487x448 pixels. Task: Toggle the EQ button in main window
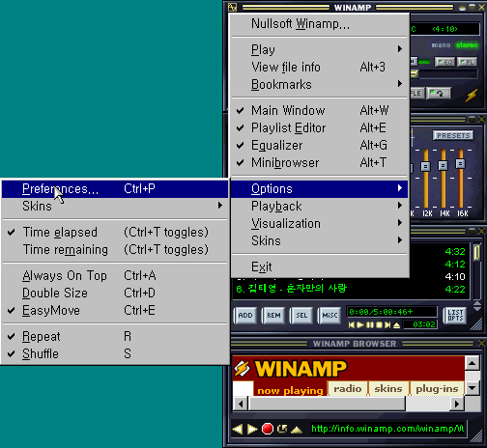pyautogui.click(x=444, y=62)
